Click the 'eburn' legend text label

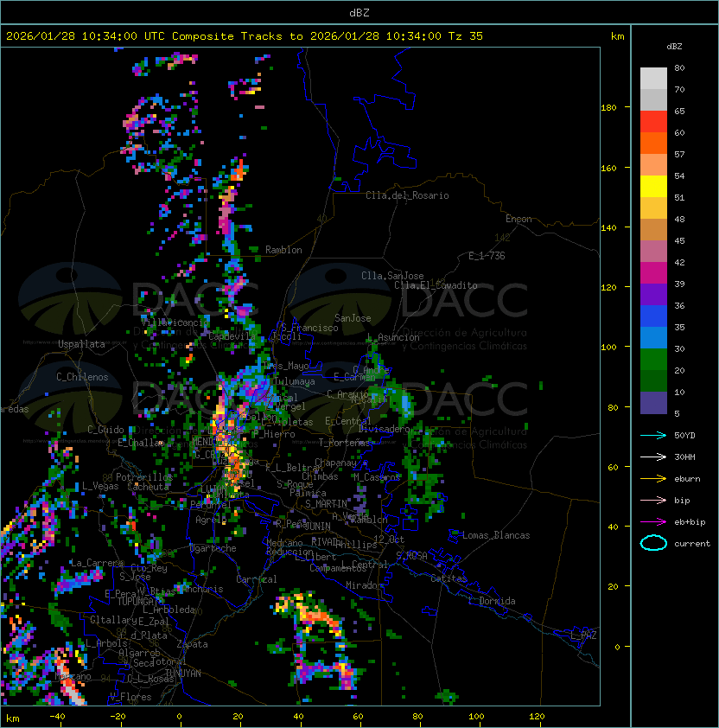click(687, 478)
